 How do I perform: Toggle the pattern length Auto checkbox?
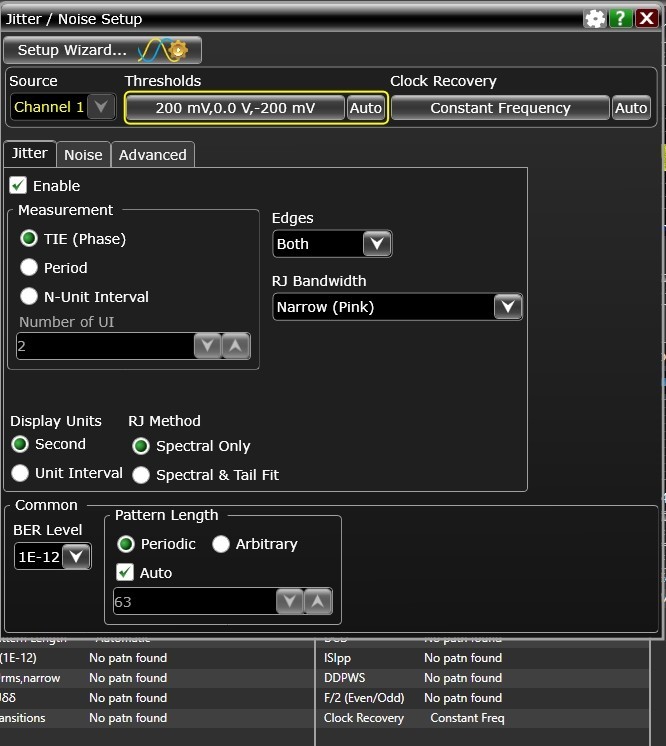point(125,572)
